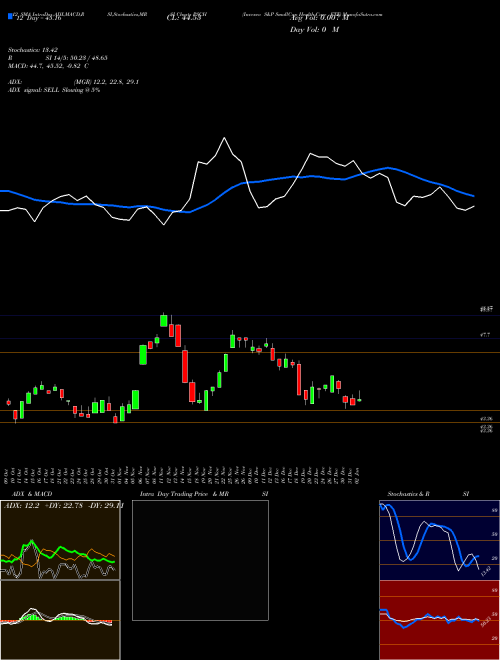The width and height of the screenshot is (500, 660).
Task: Click the 'Avg Vol: 0.007 M' text
Action: (x=320, y=18)
